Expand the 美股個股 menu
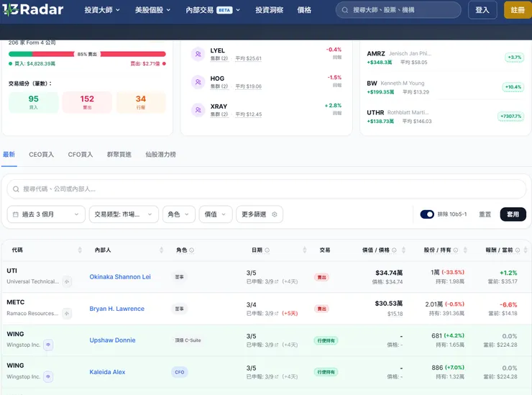The image size is (532, 395). point(152,10)
